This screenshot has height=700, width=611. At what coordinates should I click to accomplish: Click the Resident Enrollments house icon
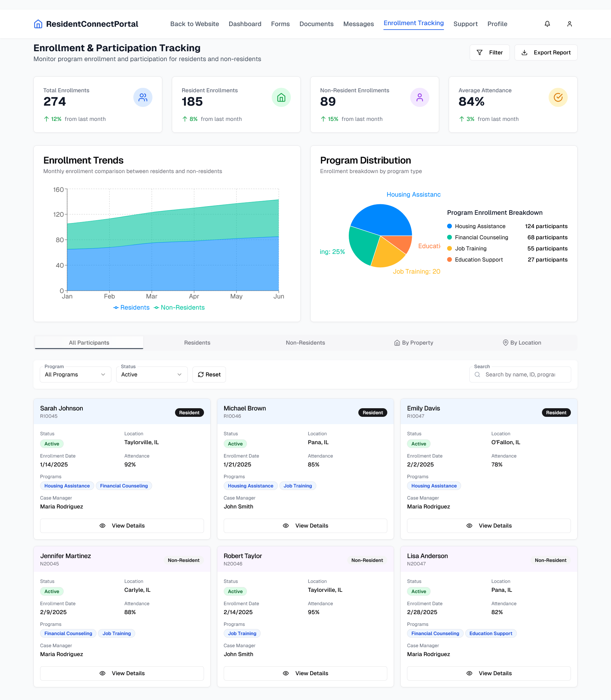[x=281, y=97]
